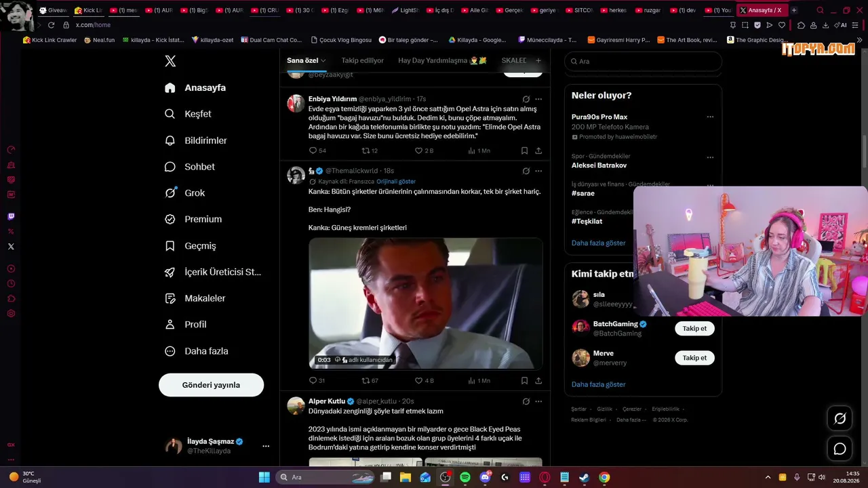Open Opera GX sidebar settings gear
Screen dimensions: 868x488
11,314
